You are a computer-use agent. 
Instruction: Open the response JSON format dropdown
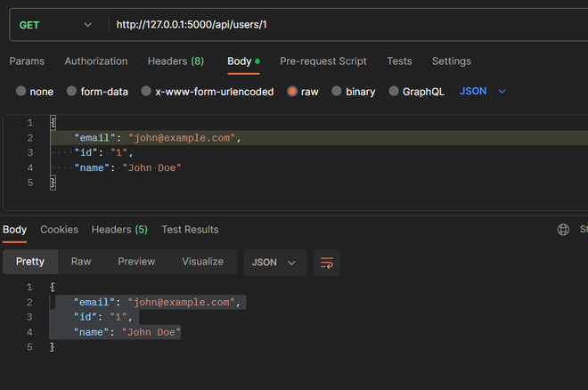click(274, 263)
